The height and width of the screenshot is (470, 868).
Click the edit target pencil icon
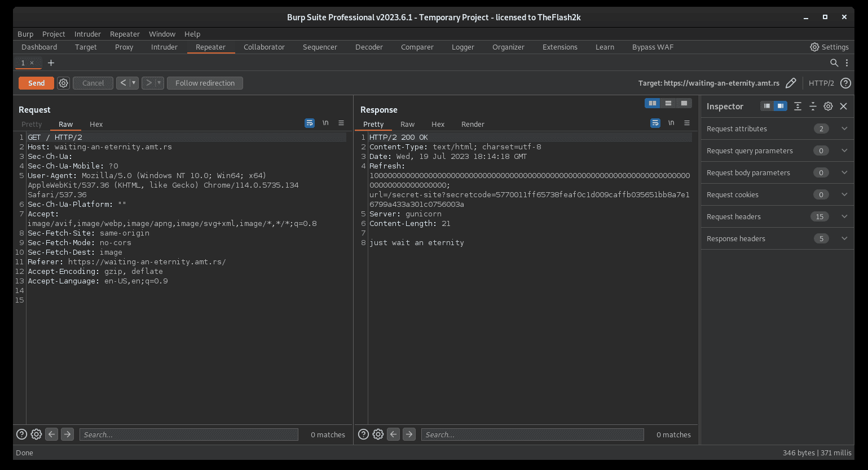[x=791, y=83]
